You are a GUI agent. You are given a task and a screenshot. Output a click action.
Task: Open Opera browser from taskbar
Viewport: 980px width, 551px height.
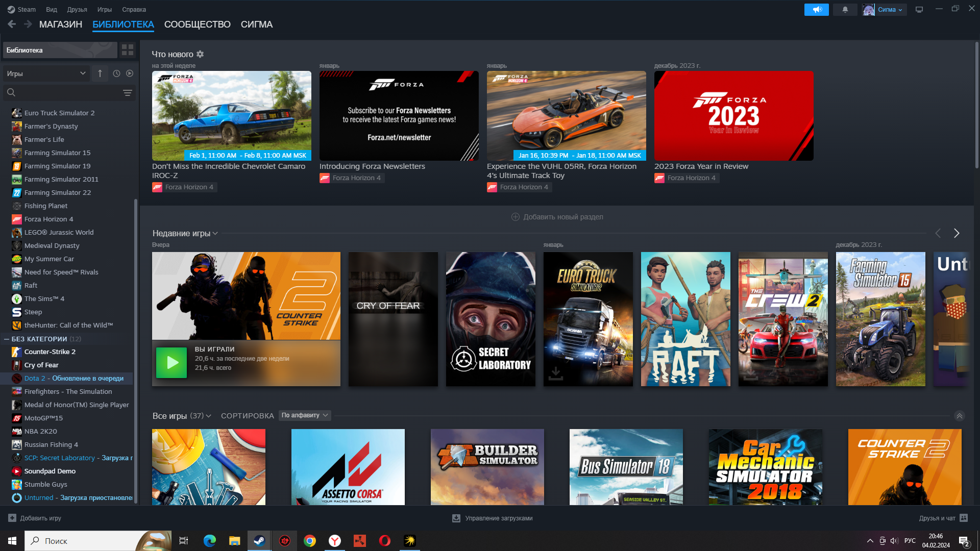coord(385,541)
